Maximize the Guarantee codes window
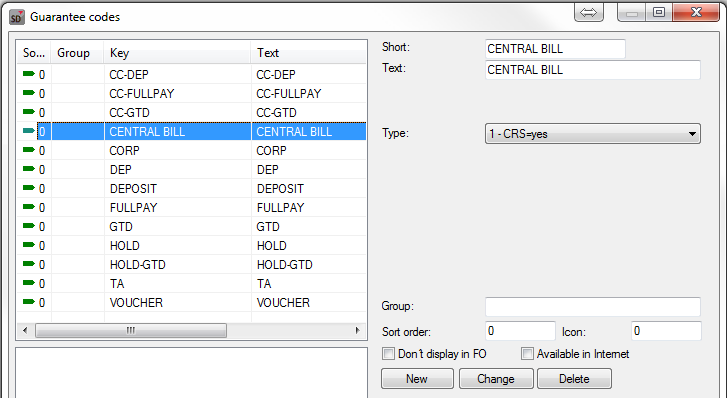The height and width of the screenshot is (398, 727). (659, 13)
